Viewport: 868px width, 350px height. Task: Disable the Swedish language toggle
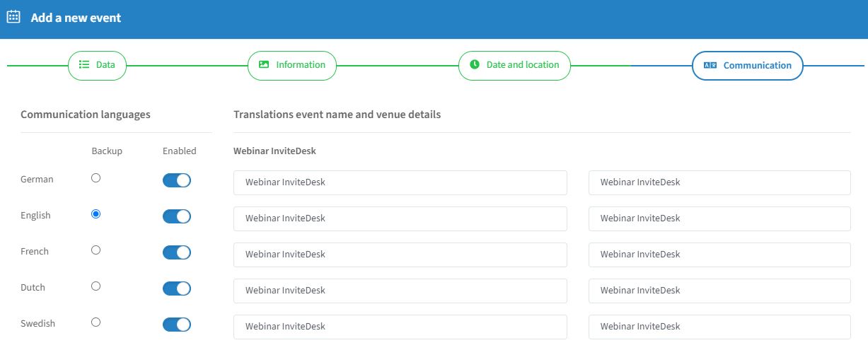pyautogui.click(x=177, y=325)
